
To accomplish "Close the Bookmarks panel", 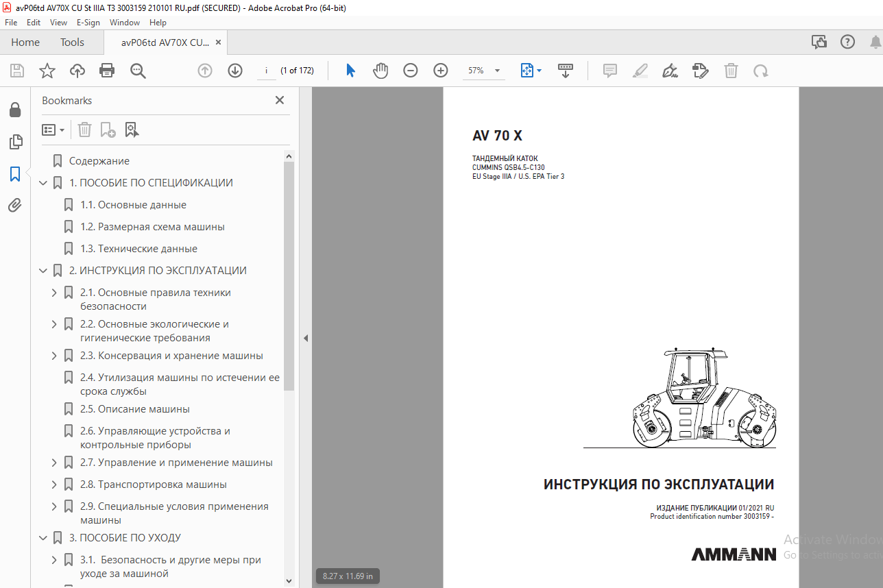I will pos(280,100).
